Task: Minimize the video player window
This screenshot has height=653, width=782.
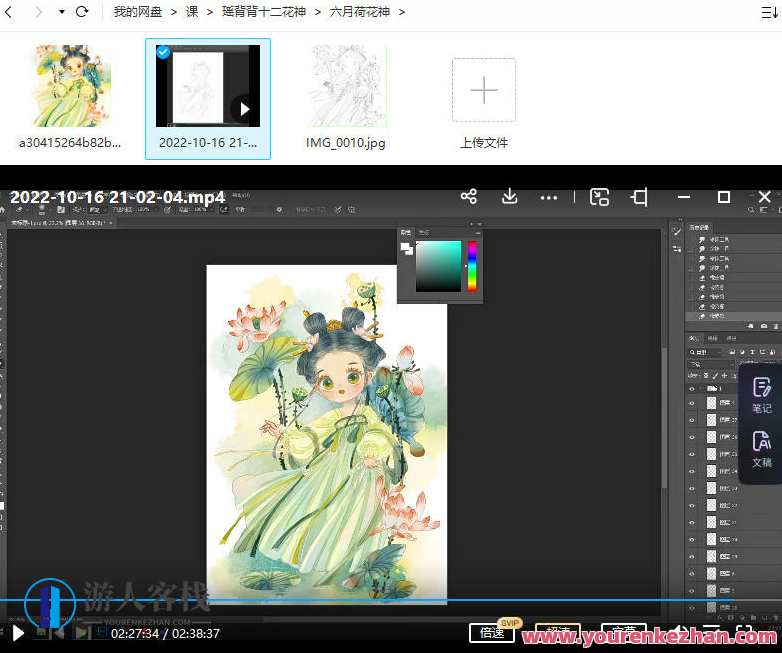Action: [x=684, y=197]
